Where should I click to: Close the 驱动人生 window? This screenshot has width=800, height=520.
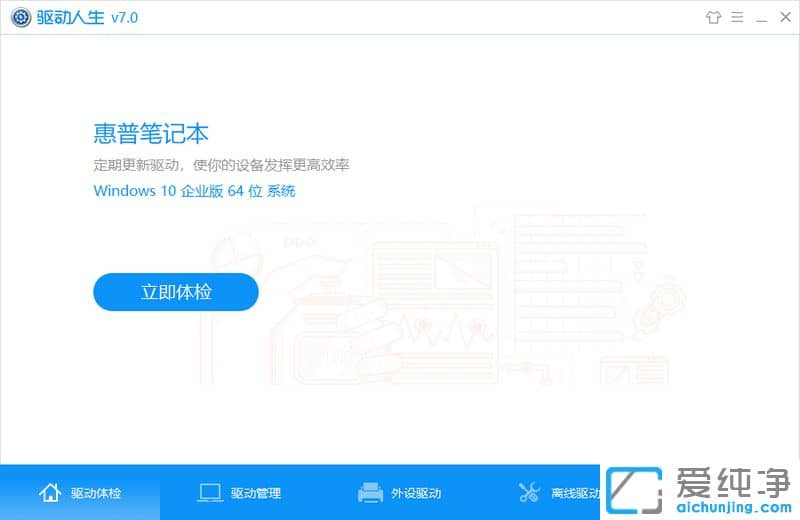pos(784,17)
